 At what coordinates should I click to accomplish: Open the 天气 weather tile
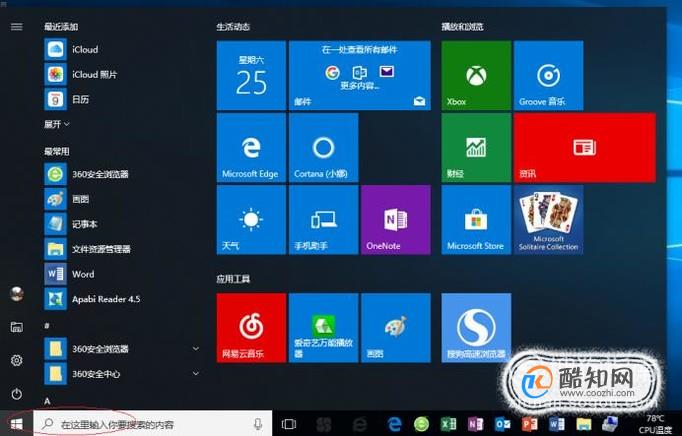coord(251,220)
